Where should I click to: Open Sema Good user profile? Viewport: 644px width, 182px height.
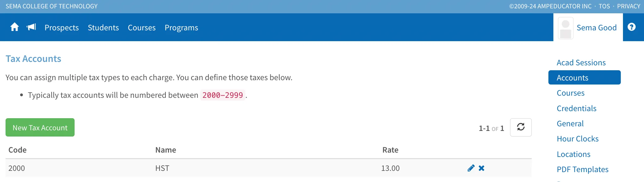[x=596, y=28]
